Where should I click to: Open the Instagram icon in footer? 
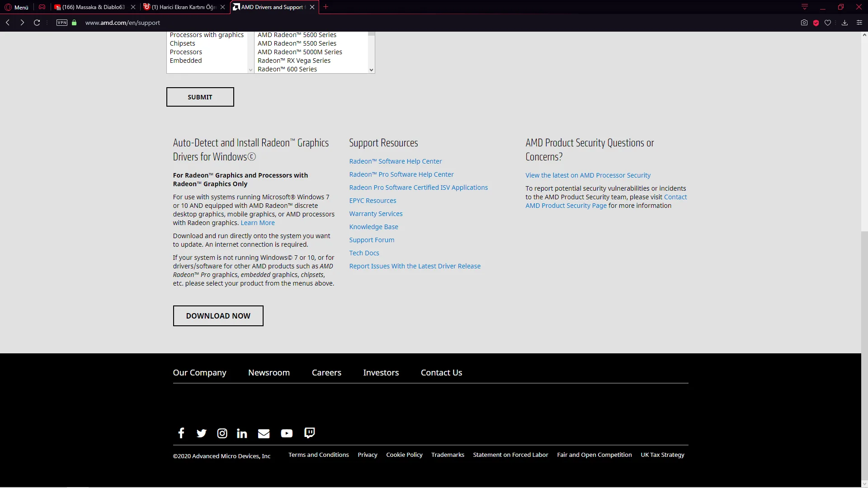point(222,433)
